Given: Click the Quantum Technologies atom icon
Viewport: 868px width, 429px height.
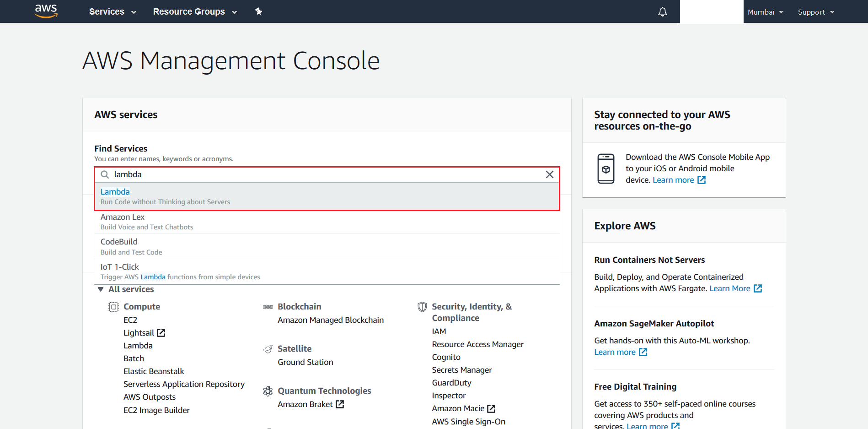Looking at the screenshot, I should pos(268,391).
